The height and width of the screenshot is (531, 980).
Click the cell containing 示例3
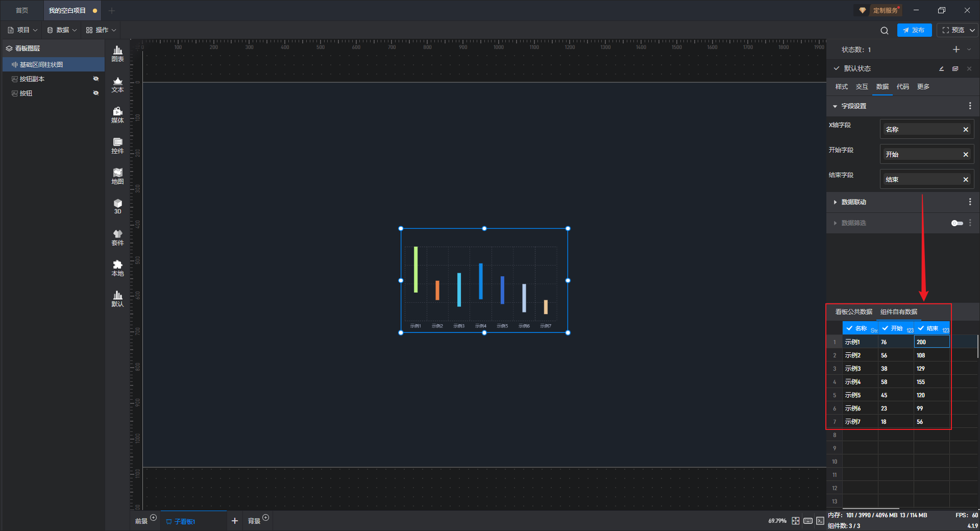tap(860, 369)
